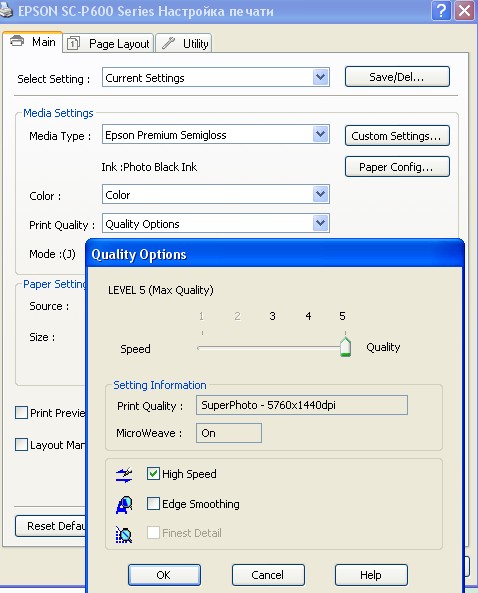This screenshot has height=593, width=478.
Task: Cancel the Quality Options dialog
Action: pos(268,575)
